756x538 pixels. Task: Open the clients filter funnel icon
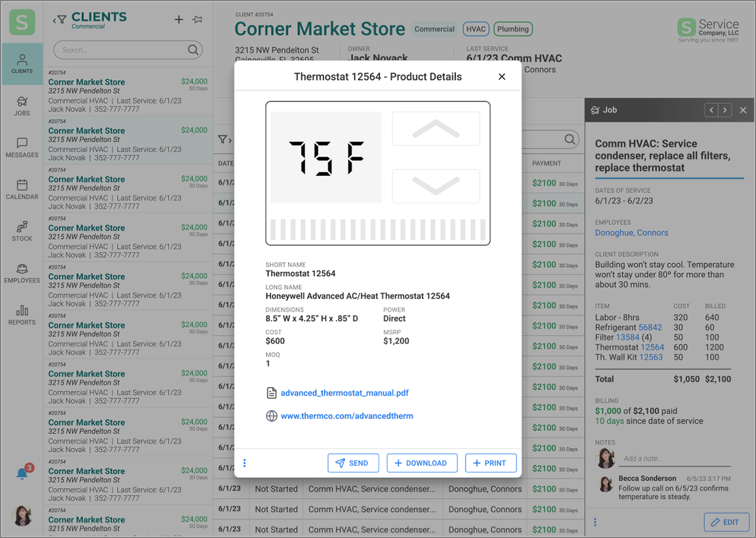tap(62, 20)
